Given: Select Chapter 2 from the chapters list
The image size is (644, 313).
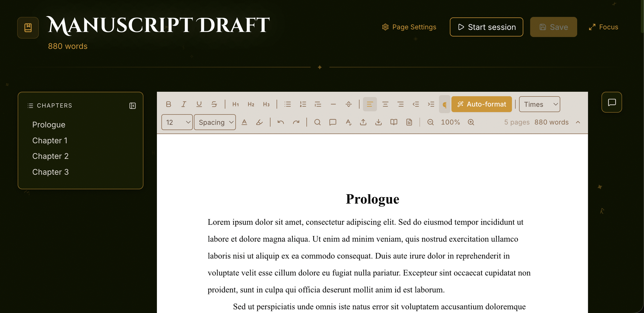Looking at the screenshot, I should click(51, 156).
